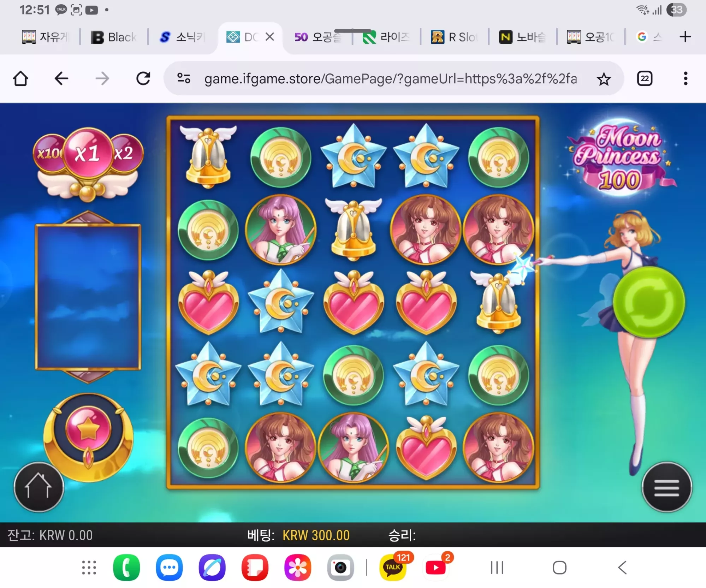The image size is (706, 588).
Task: Open the browser home page
Action: click(x=20, y=78)
